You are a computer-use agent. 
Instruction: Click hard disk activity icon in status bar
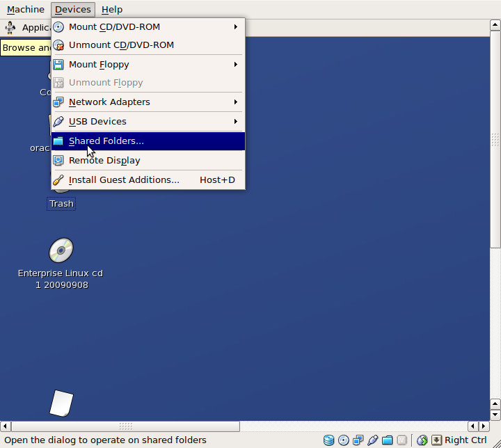(328, 440)
